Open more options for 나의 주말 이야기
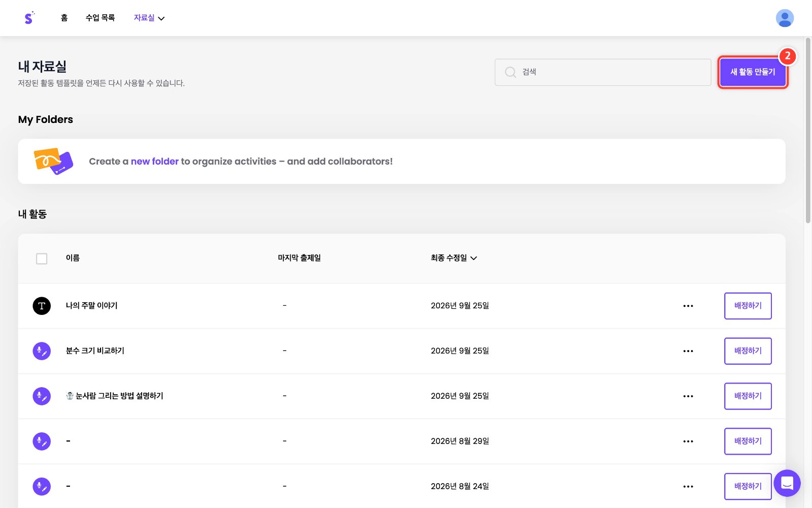This screenshot has height=508, width=812. pos(688,306)
